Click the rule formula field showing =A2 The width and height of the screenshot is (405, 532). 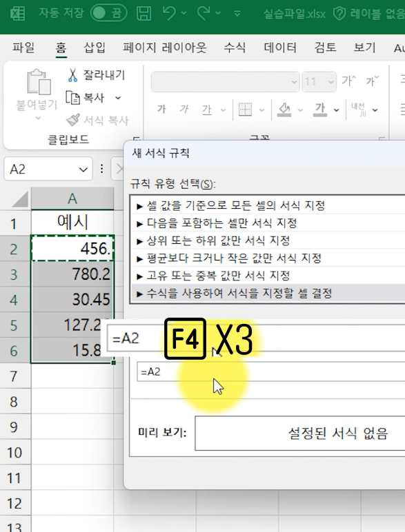270,372
